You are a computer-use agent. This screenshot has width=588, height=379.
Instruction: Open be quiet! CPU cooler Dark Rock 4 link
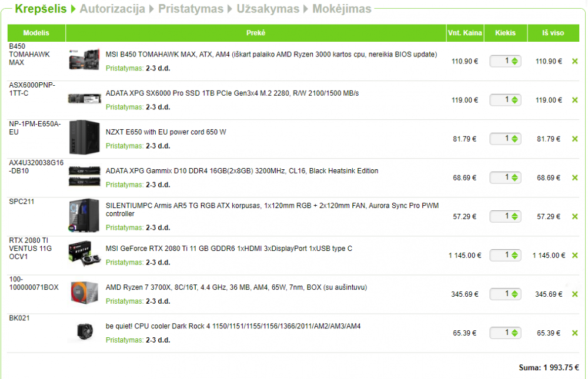pyautogui.click(x=233, y=326)
